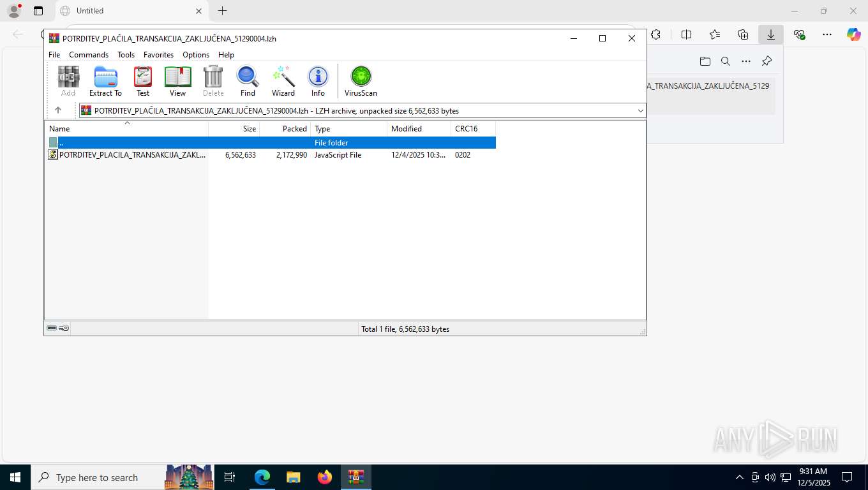
Task: Search downloads magnifier icon
Action: tap(726, 61)
